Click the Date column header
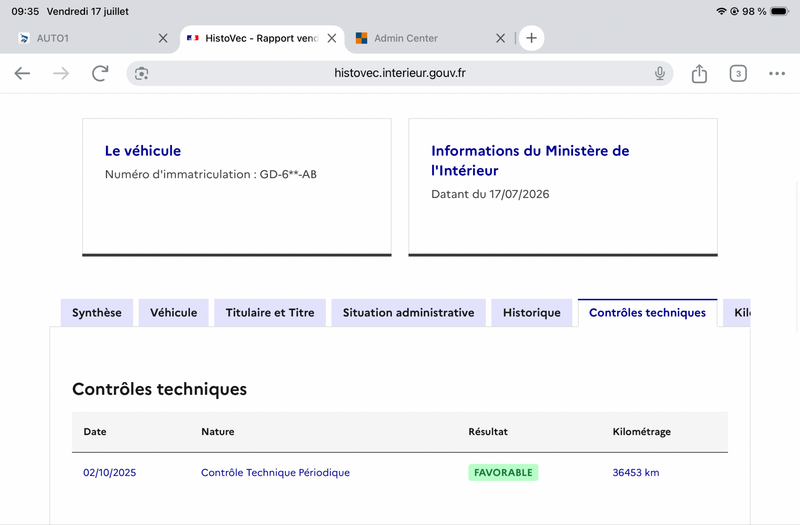The image size is (800, 525). pos(95,432)
